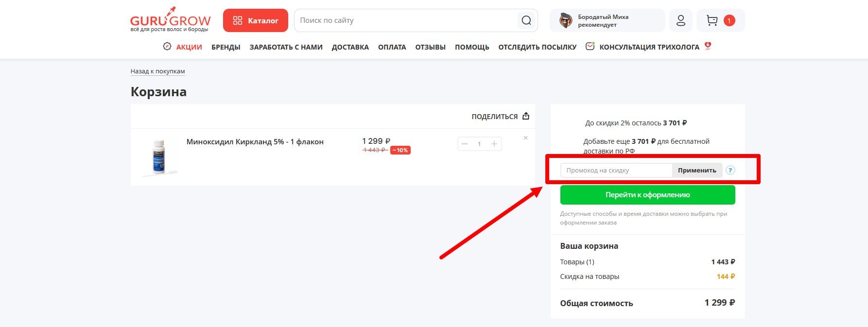Open Миноксидил Киркланд 5% product link
868x327 pixels.
tap(255, 142)
